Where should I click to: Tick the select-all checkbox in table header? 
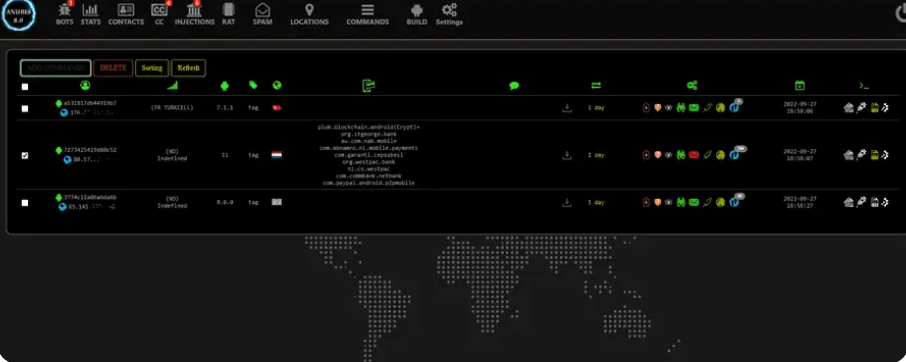(x=24, y=87)
